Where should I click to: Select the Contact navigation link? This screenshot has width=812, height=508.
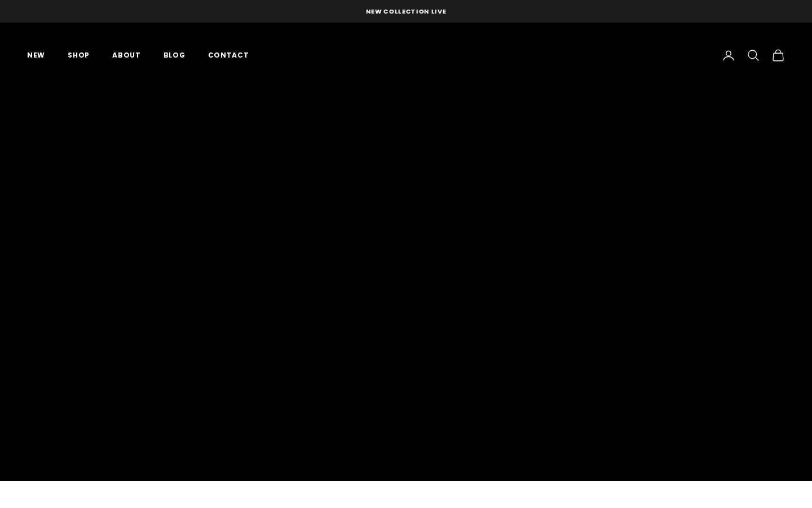(228, 55)
